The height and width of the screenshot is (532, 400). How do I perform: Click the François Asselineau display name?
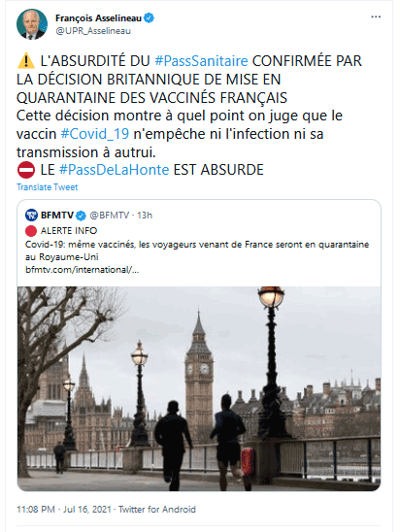[x=98, y=18]
